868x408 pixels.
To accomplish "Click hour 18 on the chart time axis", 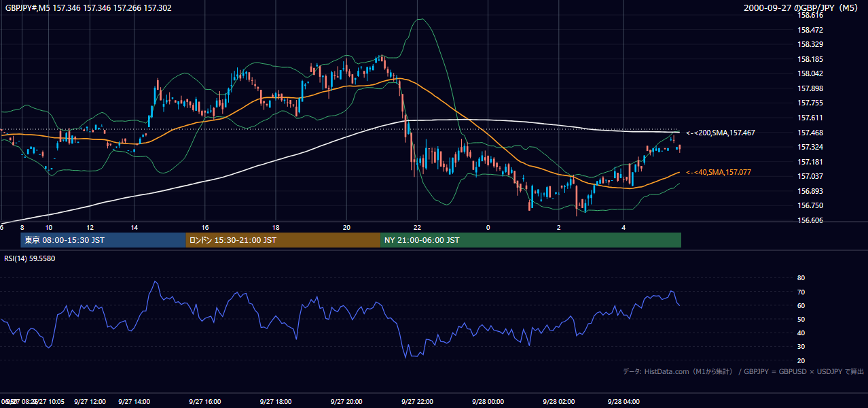I will pos(276,227).
